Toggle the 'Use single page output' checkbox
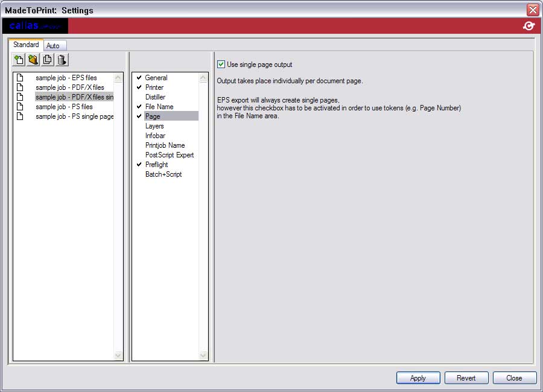 coord(221,65)
